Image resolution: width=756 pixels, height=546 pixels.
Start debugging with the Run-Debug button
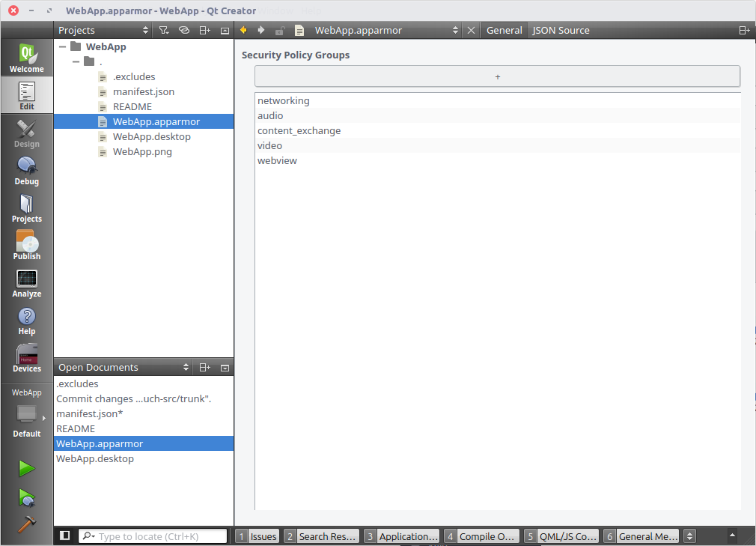click(26, 497)
